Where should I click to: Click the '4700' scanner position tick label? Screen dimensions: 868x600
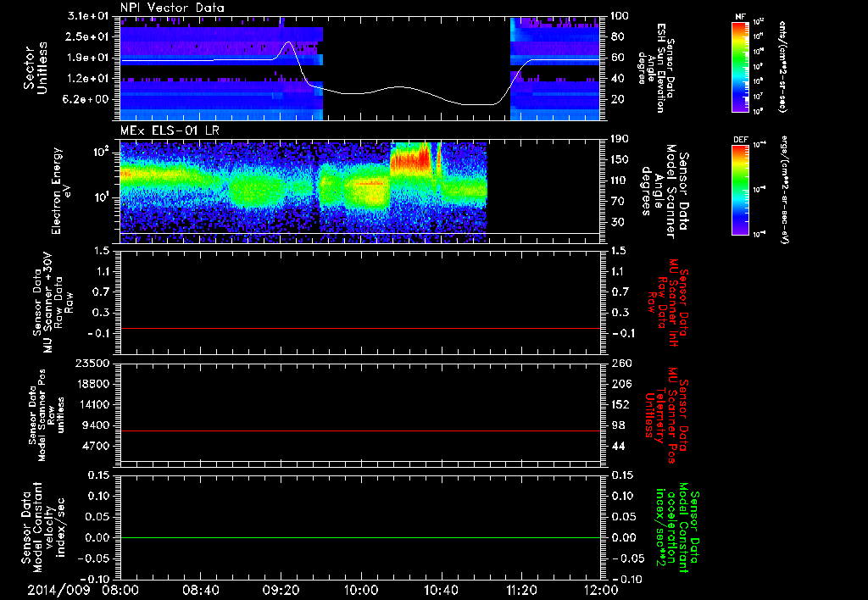click(96, 446)
